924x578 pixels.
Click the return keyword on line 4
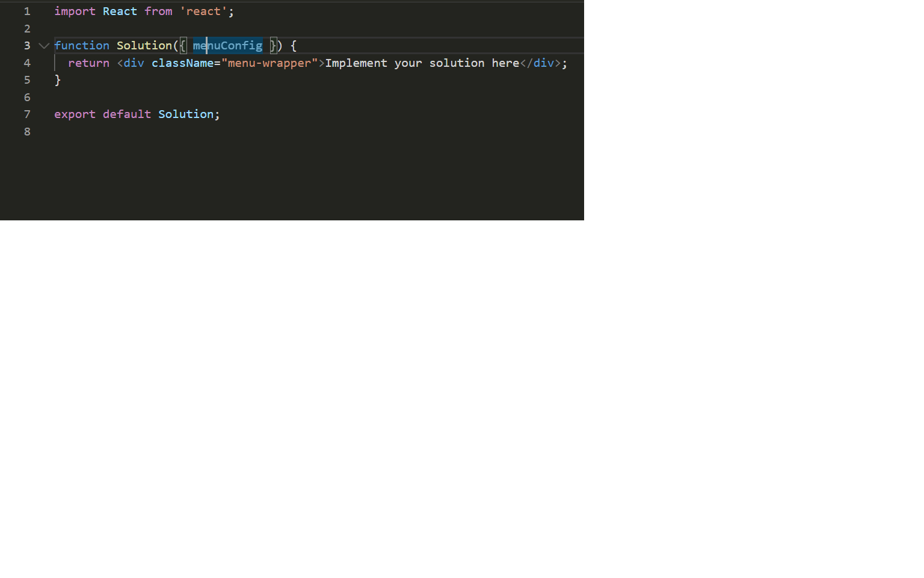tap(88, 63)
